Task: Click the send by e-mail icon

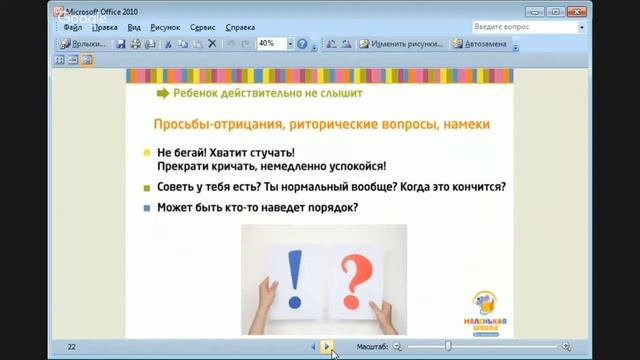Action: point(150,44)
